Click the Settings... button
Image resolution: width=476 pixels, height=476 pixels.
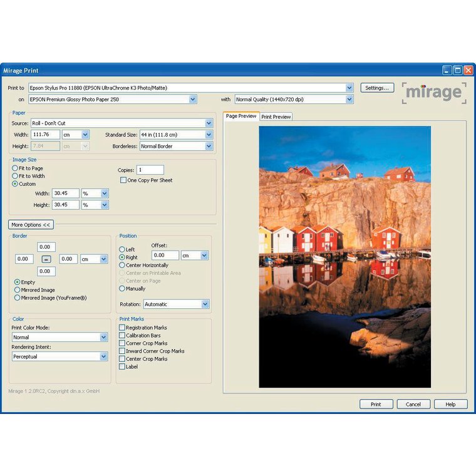377,88
